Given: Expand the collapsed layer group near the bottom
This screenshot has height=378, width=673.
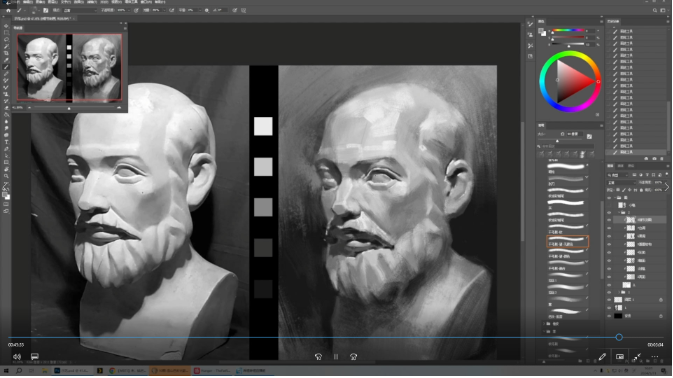Looking at the screenshot, I should (x=618, y=293).
